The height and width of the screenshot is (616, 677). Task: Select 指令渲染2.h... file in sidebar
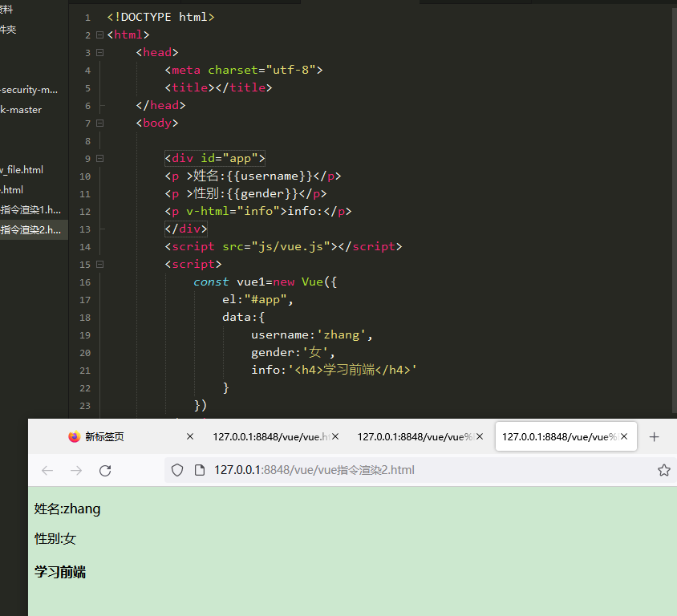tap(30, 229)
